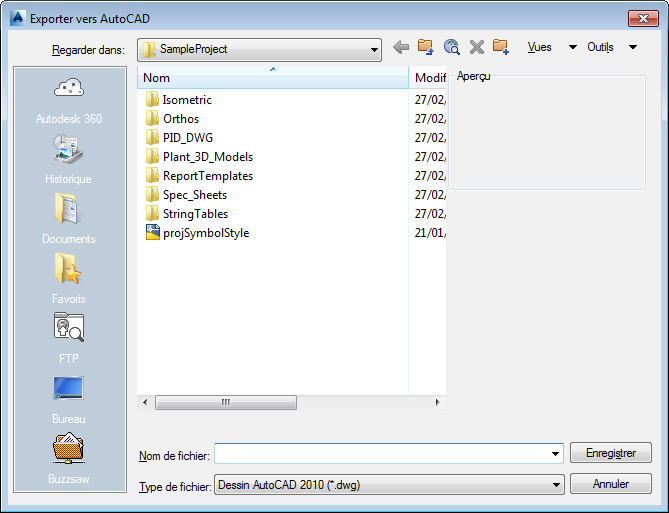Select the Spec_Sheets folder icon
Viewport: 669px width, 513px height.
[x=152, y=195]
